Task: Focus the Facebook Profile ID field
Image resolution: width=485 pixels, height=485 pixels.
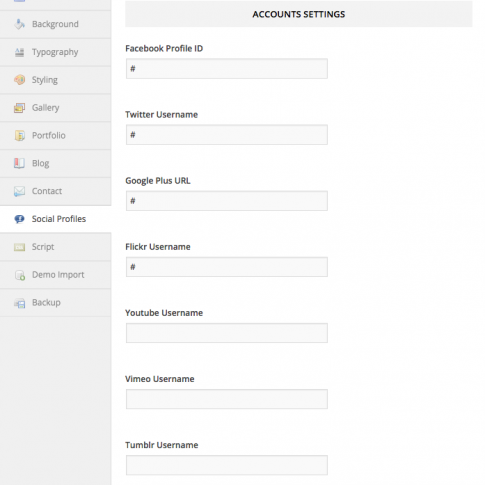Action: point(227,69)
